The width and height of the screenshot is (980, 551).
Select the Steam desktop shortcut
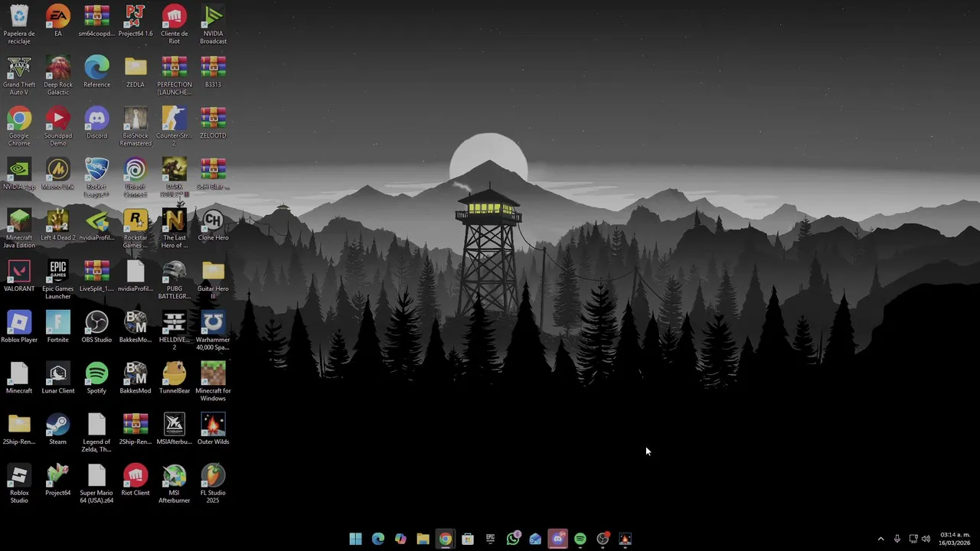point(58,429)
